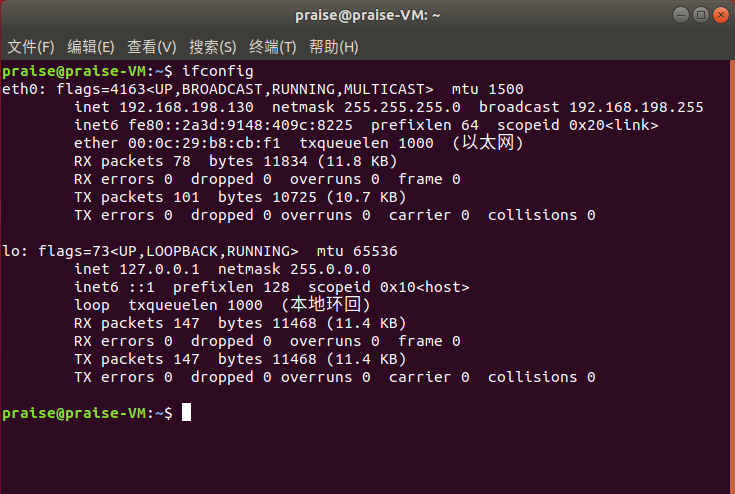Viewport: 735px width, 494px height.
Task: Click the block cursor at the prompt
Action: pos(186,413)
